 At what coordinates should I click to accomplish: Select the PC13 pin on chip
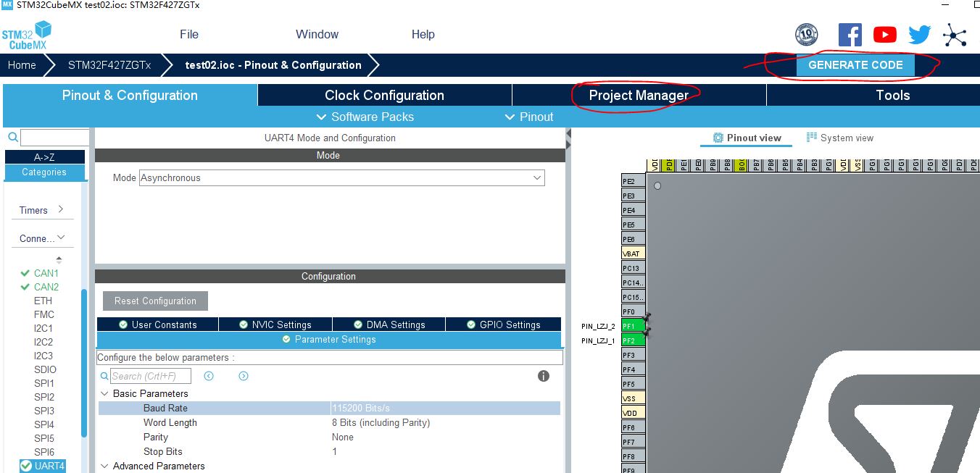coord(634,268)
